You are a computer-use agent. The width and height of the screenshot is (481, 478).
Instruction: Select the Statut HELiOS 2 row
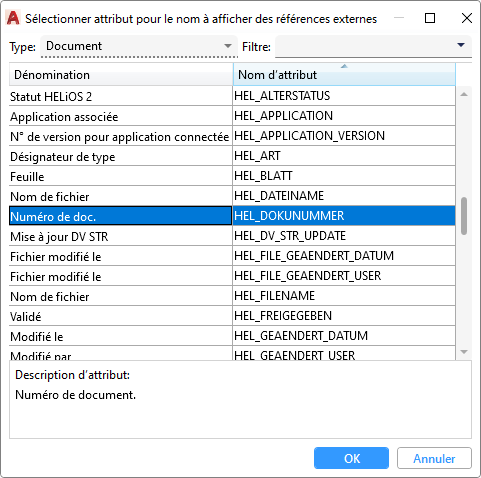pyautogui.click(x=232, y=96)
